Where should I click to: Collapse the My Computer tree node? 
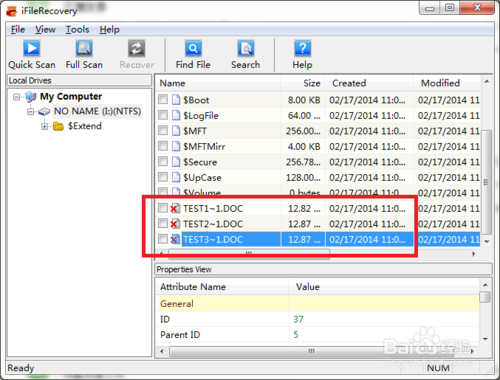(16, 97)
